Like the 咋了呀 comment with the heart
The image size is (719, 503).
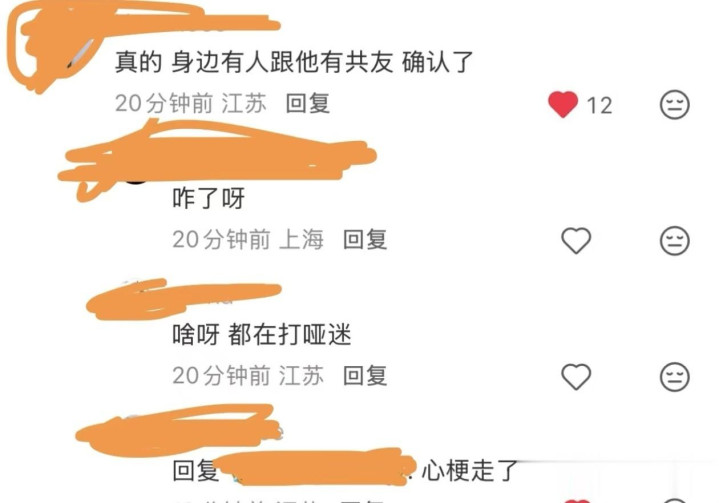point(576,240)
